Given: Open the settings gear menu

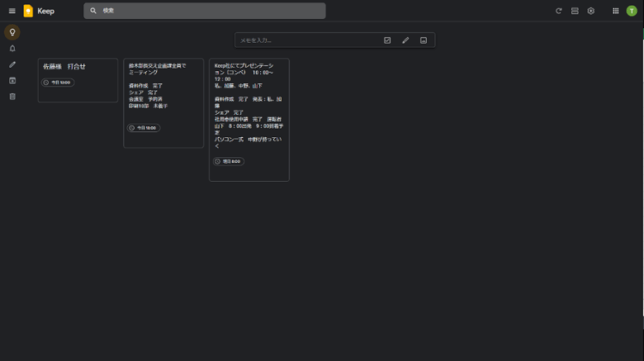Looking at the screenshot, I should [591, 11].
